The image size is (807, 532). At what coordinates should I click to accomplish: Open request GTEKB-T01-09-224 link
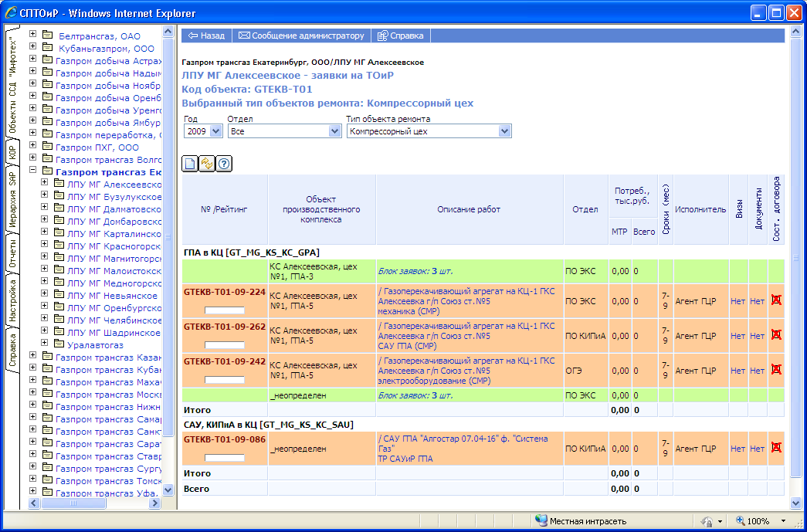coord(225,292)
